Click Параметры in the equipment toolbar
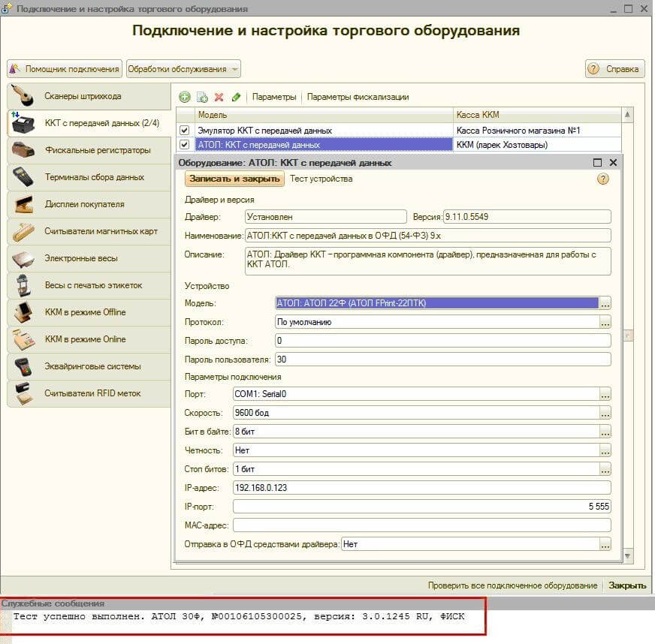655x644 pixels. (x=274, y=97)
